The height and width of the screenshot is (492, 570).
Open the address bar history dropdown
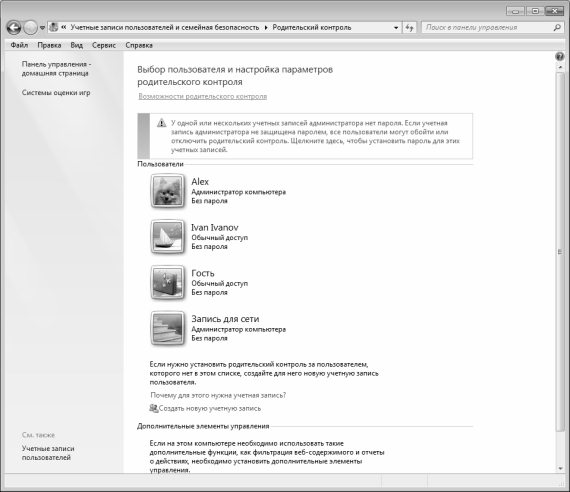396,28
